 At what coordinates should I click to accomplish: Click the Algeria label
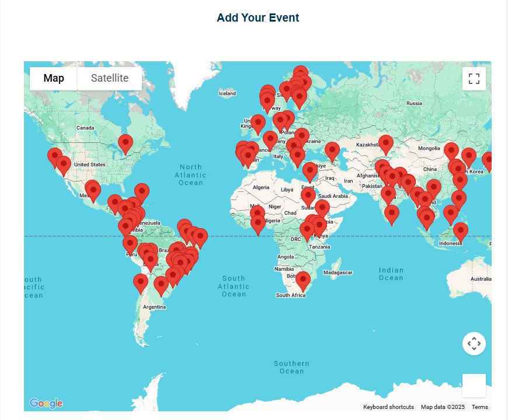coord(261,187)
